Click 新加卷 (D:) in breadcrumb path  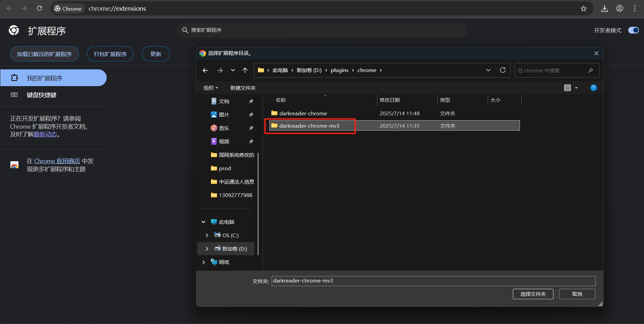coord(309,70)
